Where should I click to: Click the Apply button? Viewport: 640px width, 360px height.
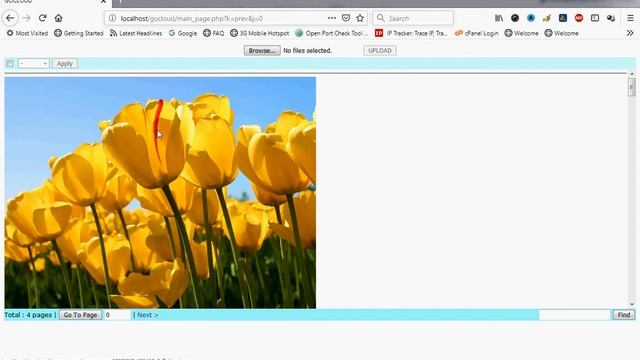click(x=64, y=64)
